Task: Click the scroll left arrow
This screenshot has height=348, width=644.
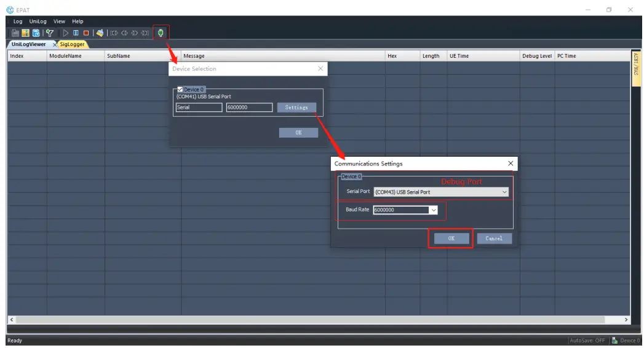Action: click(12, 320)
